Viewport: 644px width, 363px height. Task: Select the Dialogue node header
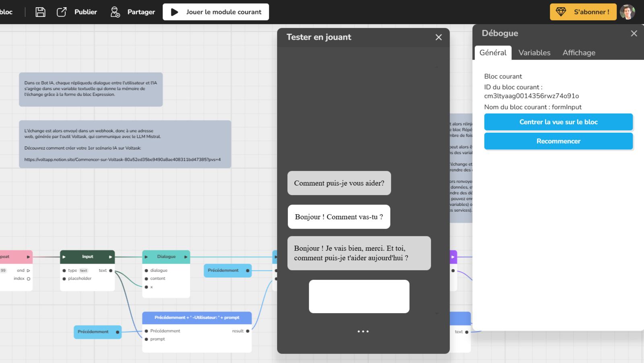166,257
